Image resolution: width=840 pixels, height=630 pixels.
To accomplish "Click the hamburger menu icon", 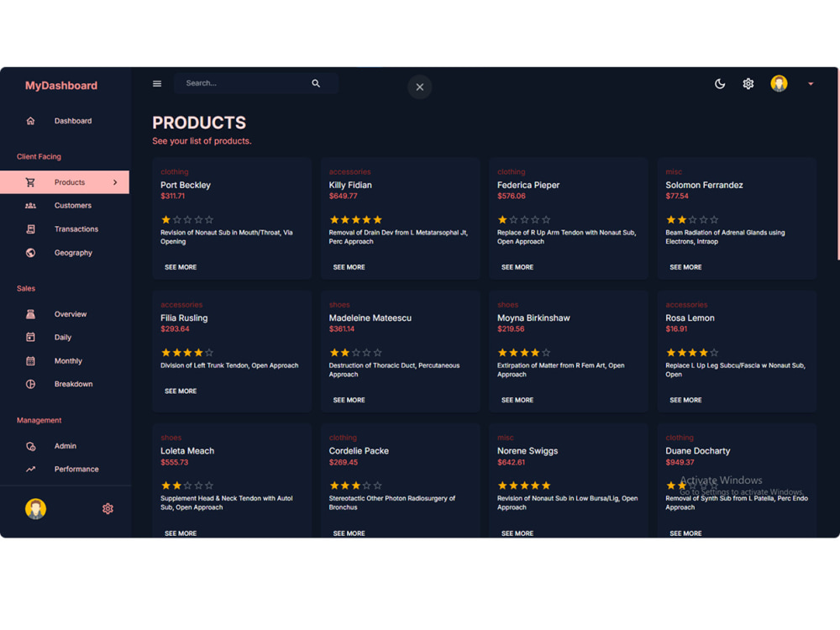I will [157, 83].
